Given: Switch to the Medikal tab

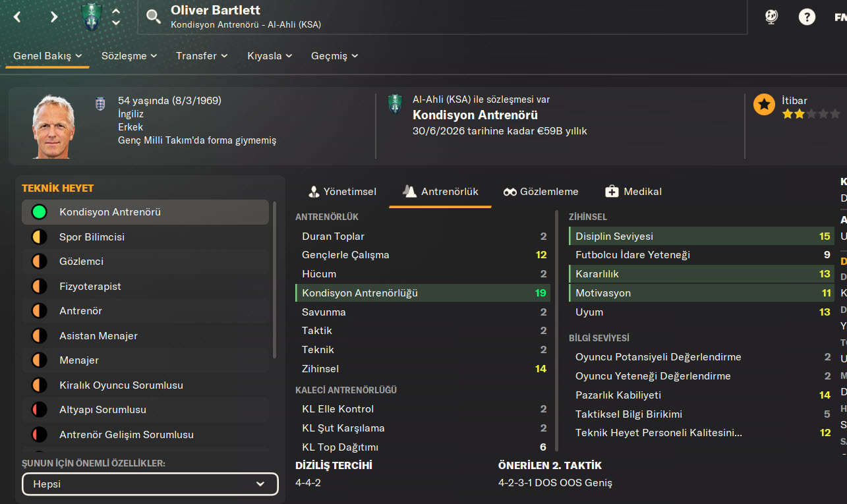Looking at the screenshot, I should click(633, 192).
